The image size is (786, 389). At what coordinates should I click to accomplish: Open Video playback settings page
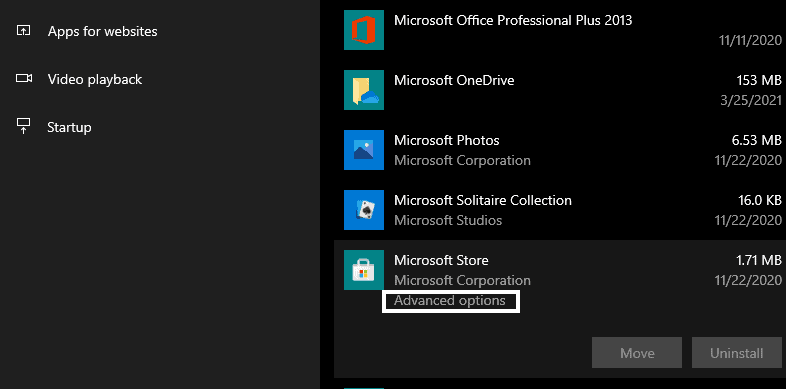(95, 79)
